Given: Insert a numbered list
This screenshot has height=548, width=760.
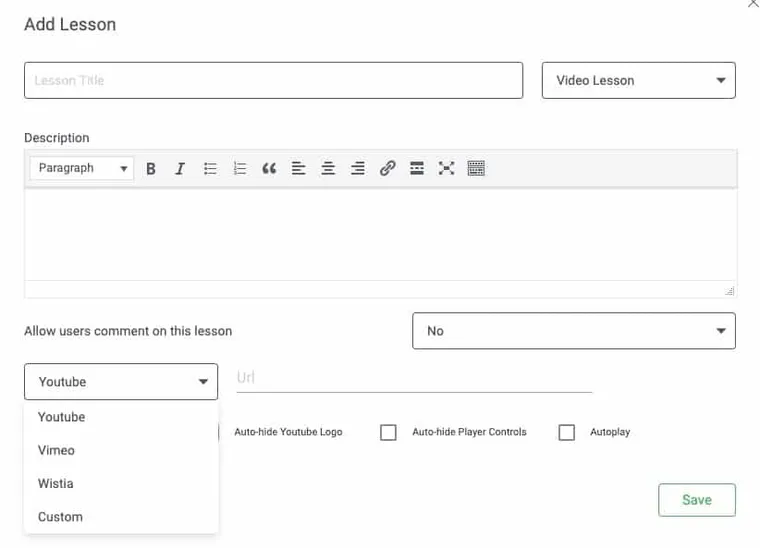Looking at the screenshot, I should (x=239, y=169).
